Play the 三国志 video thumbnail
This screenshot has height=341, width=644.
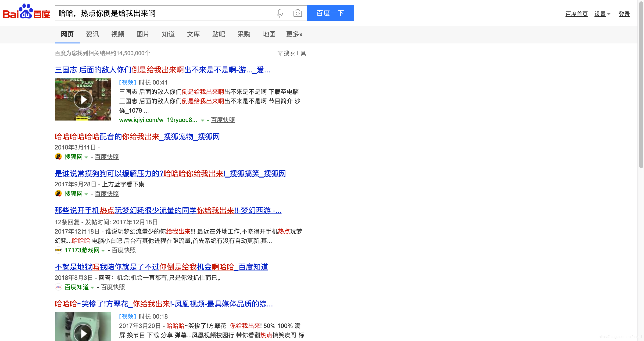(x=83, y=99)
